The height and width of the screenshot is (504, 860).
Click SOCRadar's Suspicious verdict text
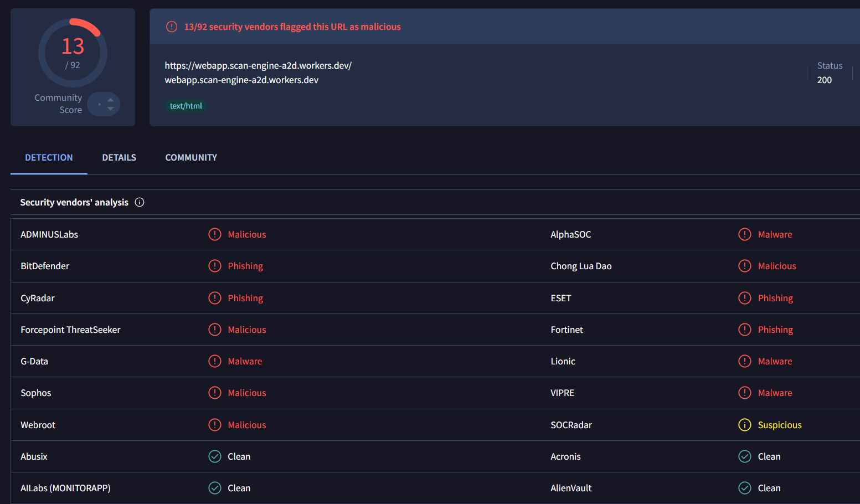pyautogui.click(x=780, y=425)
